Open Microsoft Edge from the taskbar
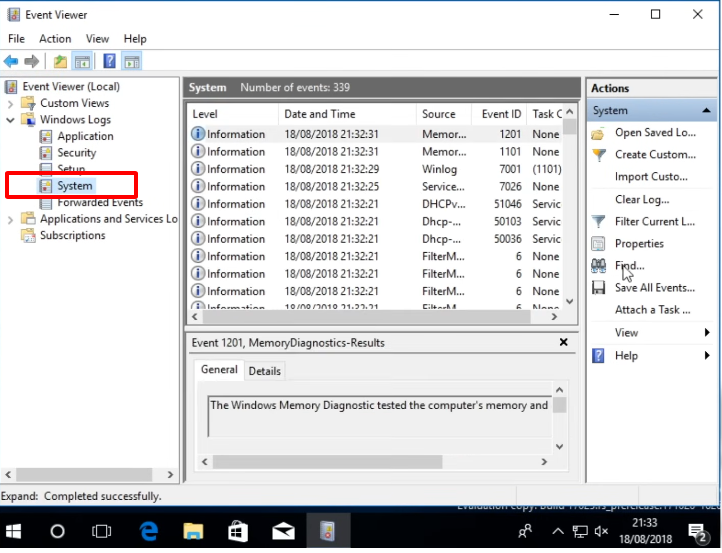 [x=150, y=530]
